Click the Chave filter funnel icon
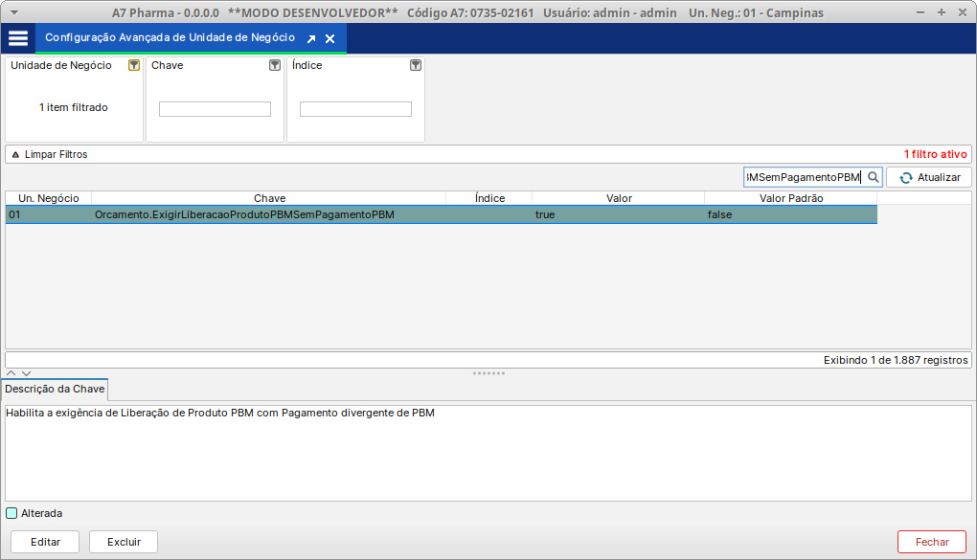The image size is (977, 560). [x=275, y=65]
